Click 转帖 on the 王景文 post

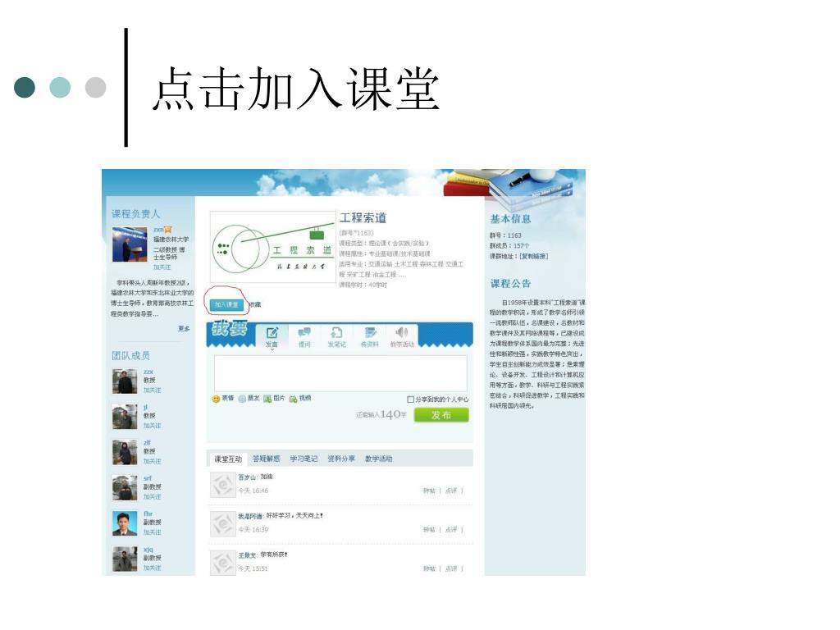coord(429,569)
